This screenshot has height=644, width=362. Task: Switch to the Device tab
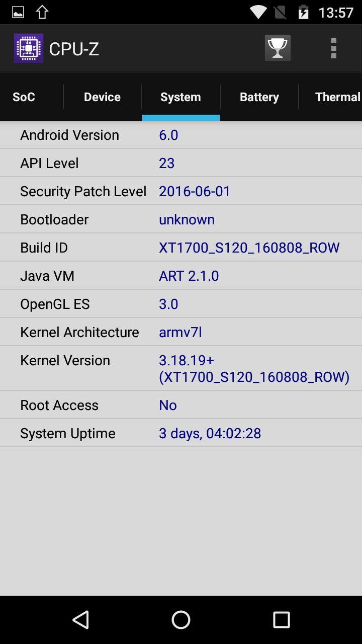point(102,97)
